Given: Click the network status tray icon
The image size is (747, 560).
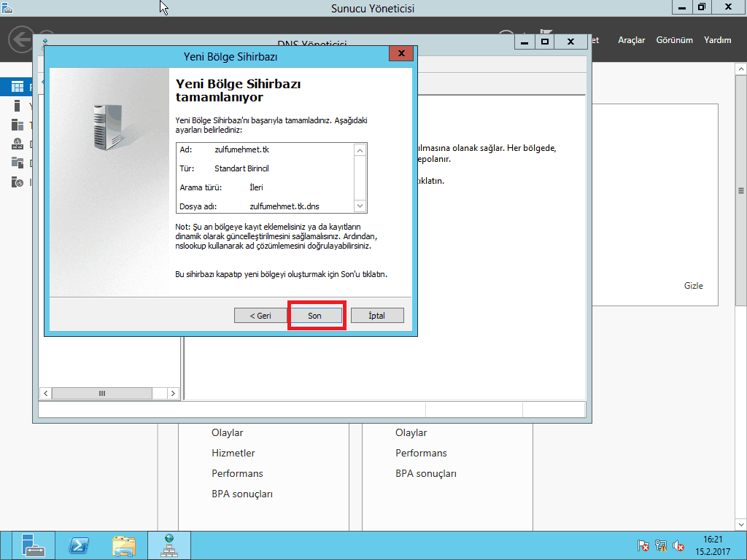Looking at the screenshot, I should click(x=661, y=545).
